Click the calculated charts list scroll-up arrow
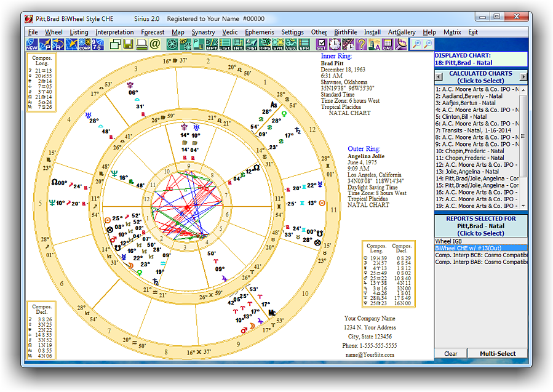Screen dimensions: 553x392 [x=523, y=90]
